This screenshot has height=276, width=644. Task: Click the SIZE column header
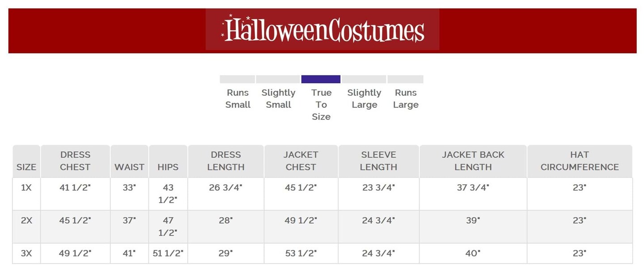26,167
